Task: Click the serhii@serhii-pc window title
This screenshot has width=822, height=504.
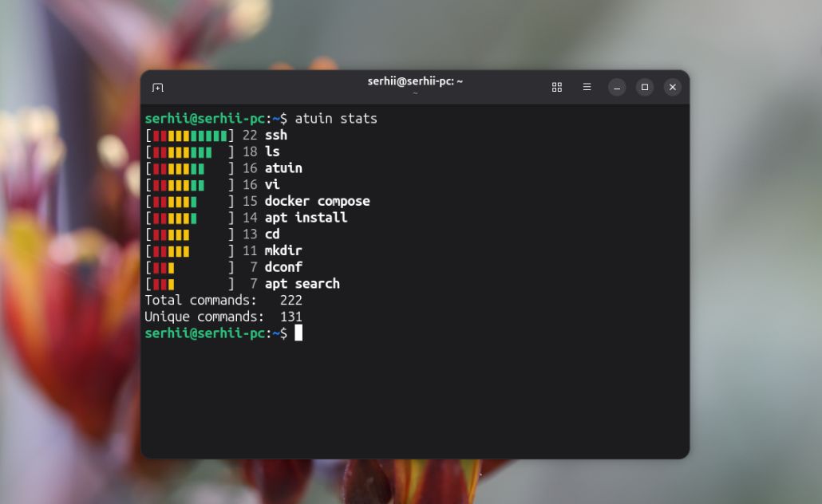Action: [x=415, y=81]
